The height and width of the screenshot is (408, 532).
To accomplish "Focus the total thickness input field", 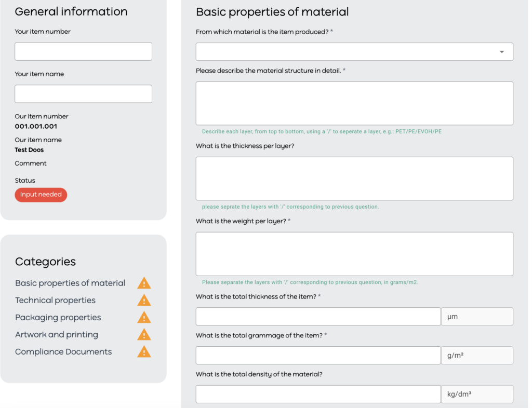I will (x=318, y=317).
